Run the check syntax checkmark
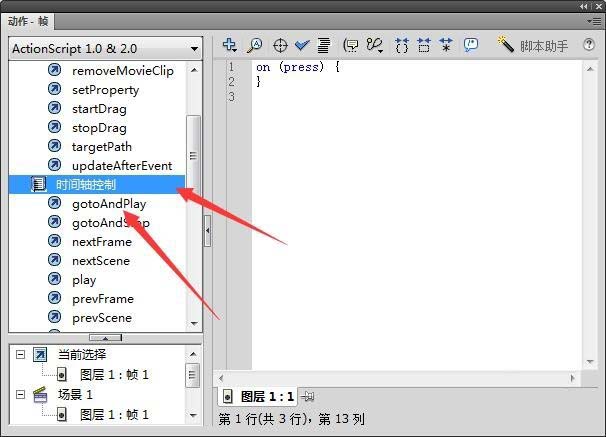 point(302,46)
